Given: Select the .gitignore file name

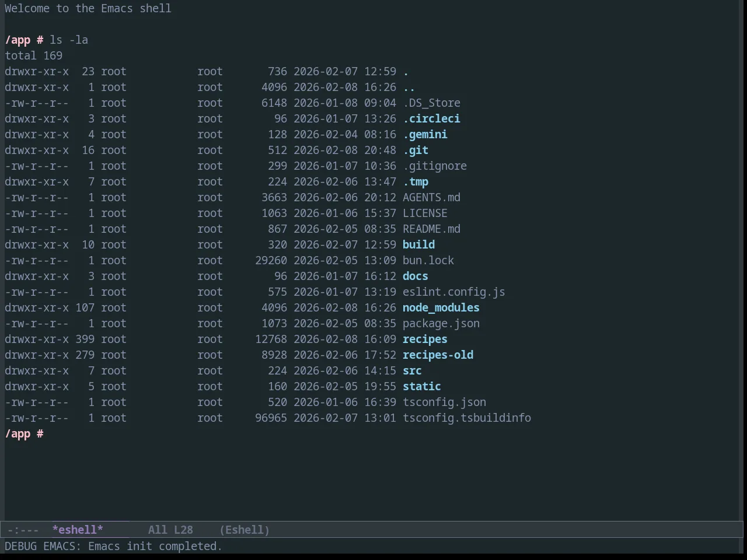Looking at the screenshot, I should pos(435,166).
